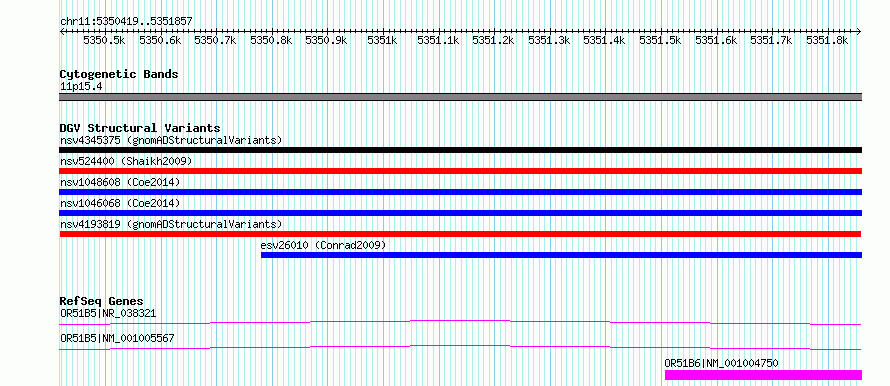Select the blue nsv1048608 variant bar
The image size is (890, 386).
click(x=460, y=192)
